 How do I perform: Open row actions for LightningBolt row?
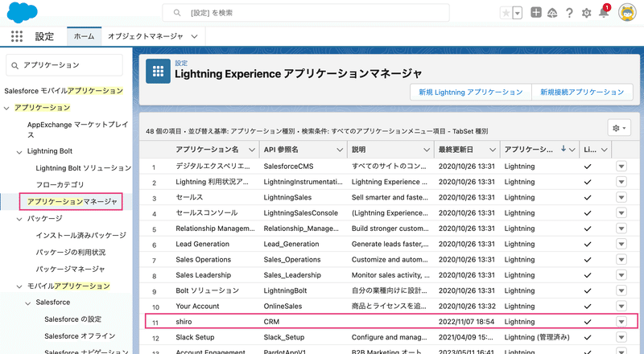[x=621, y=290]
